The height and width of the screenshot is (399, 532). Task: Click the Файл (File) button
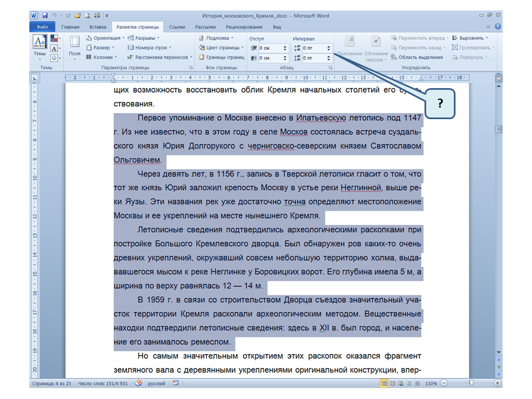(x=42, y=27)
